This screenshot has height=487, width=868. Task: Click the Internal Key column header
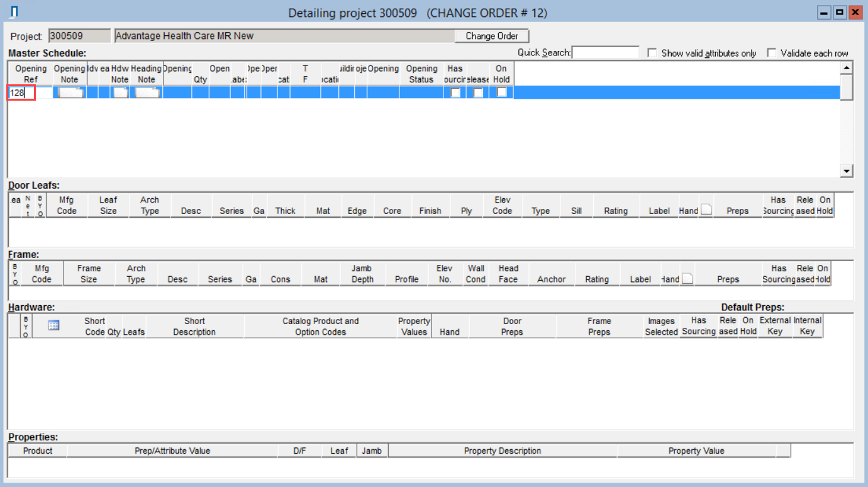point(808,326)
